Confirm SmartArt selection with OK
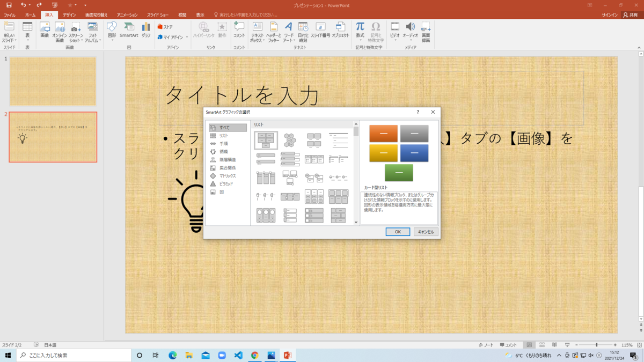The image size is (644, 362). [398, 232]
